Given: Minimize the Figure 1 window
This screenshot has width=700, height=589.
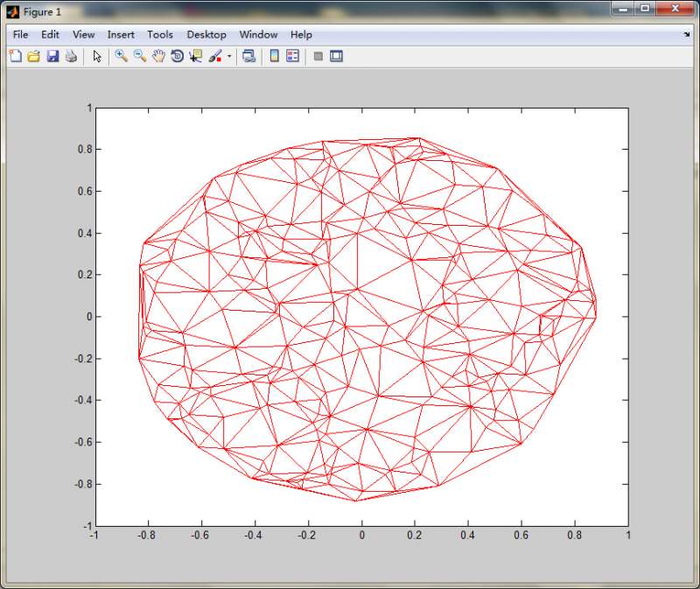Looking at the screenshot, I should coord(623,9).
